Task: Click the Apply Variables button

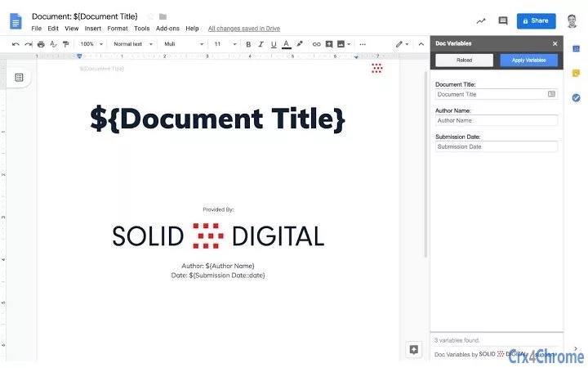Action: point(528,60)
